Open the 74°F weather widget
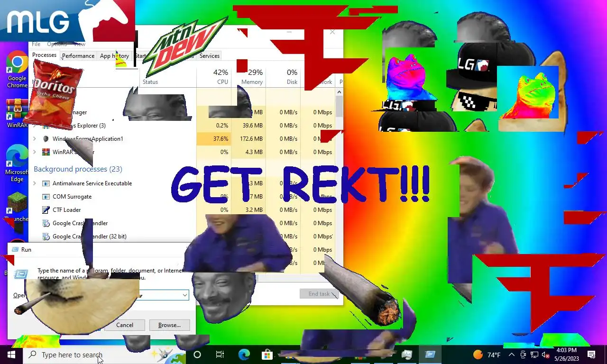 487,355
